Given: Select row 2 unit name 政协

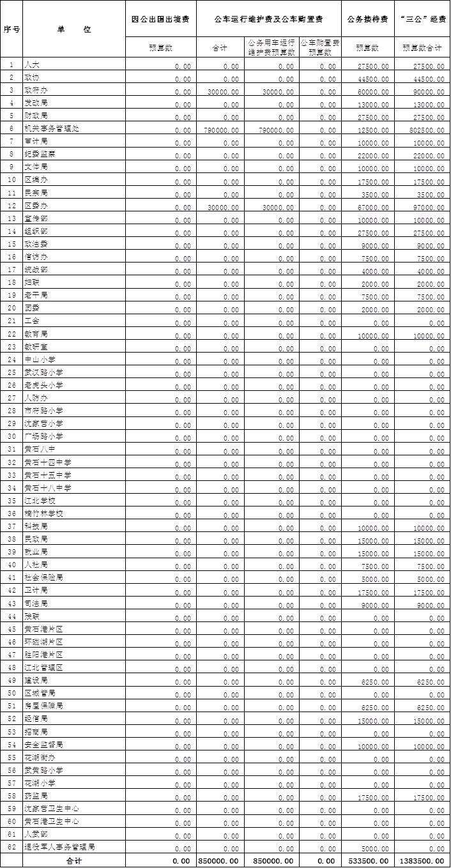Looking at the screenshot, I should point(32,78).
